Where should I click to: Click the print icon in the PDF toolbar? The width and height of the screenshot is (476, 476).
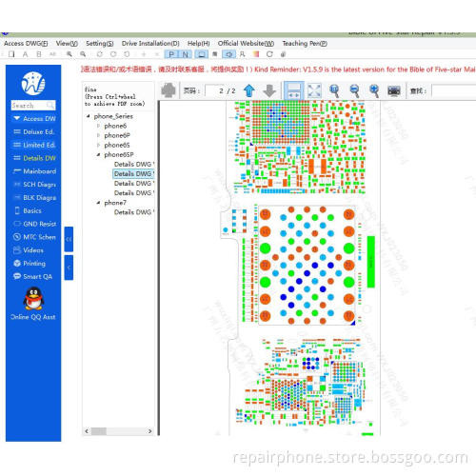coord(169,90)
